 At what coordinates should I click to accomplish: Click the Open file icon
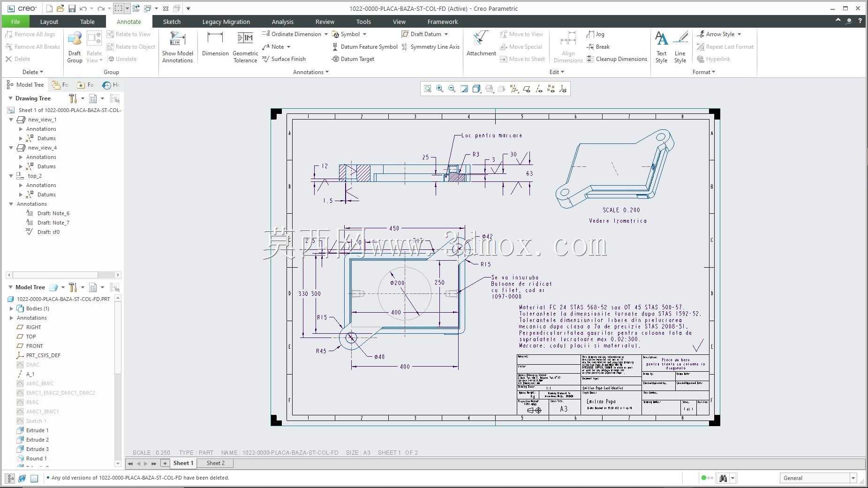[x=60, y=8]
